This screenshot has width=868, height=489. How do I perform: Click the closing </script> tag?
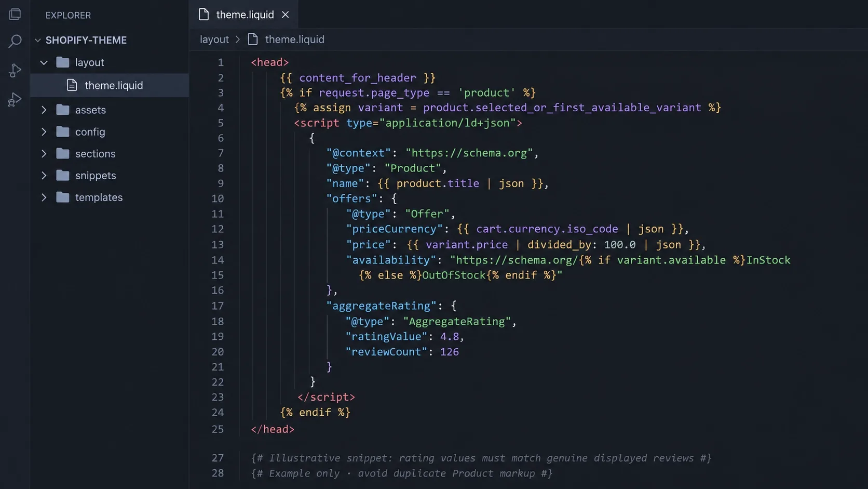click(x=327, y=397)
